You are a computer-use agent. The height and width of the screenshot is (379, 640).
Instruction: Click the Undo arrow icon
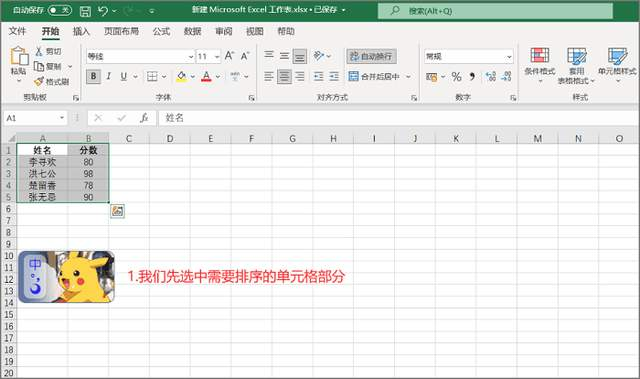coord(103,11)
